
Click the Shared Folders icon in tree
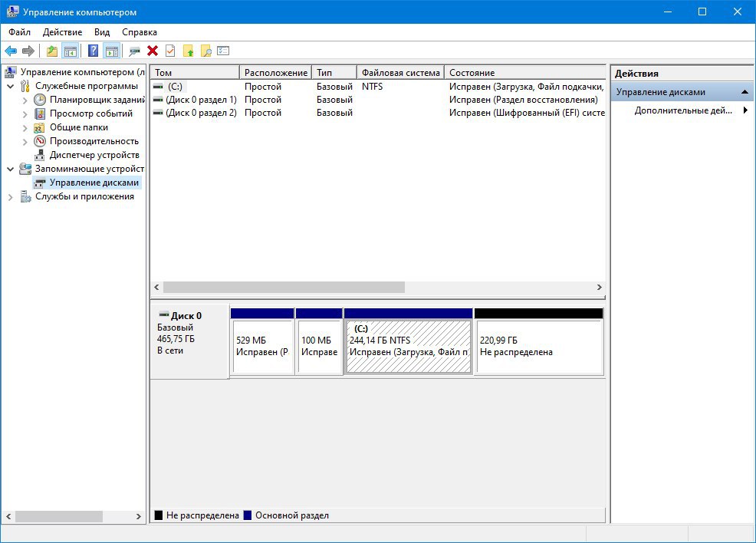coord(40,128)
